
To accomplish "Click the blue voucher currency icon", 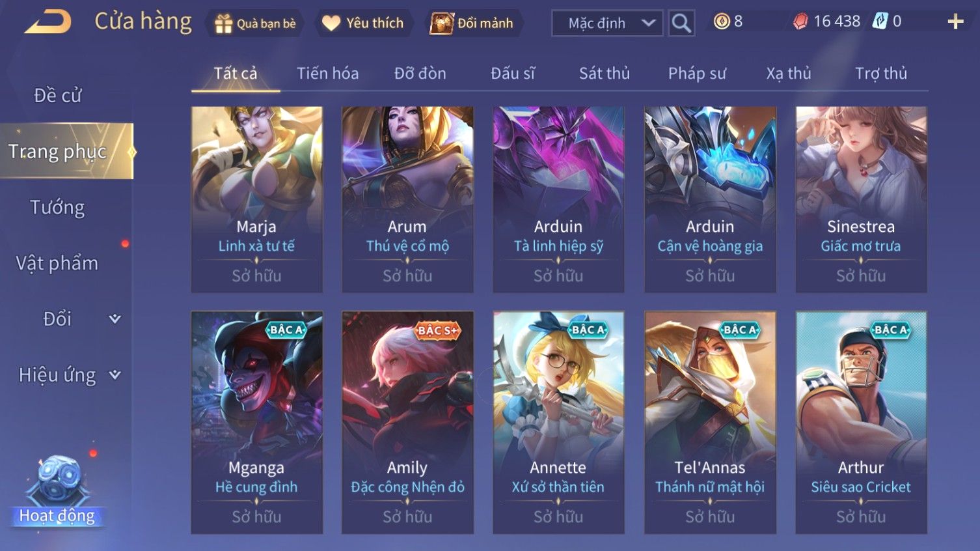I will (880, 21).
